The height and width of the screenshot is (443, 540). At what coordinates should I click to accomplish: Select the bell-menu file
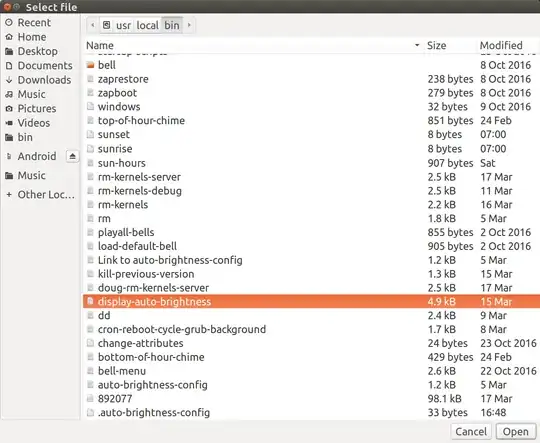(311, 371)
